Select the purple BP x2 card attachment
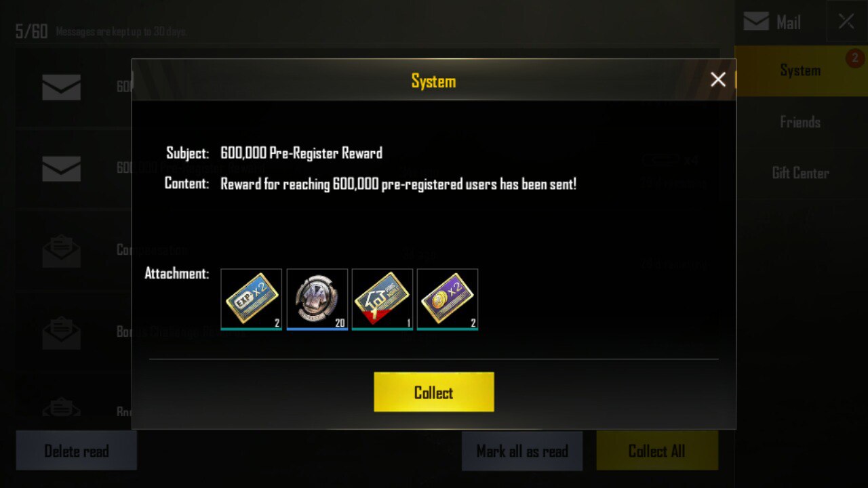Screen dimensions: 868x488 tap(447, 299)
